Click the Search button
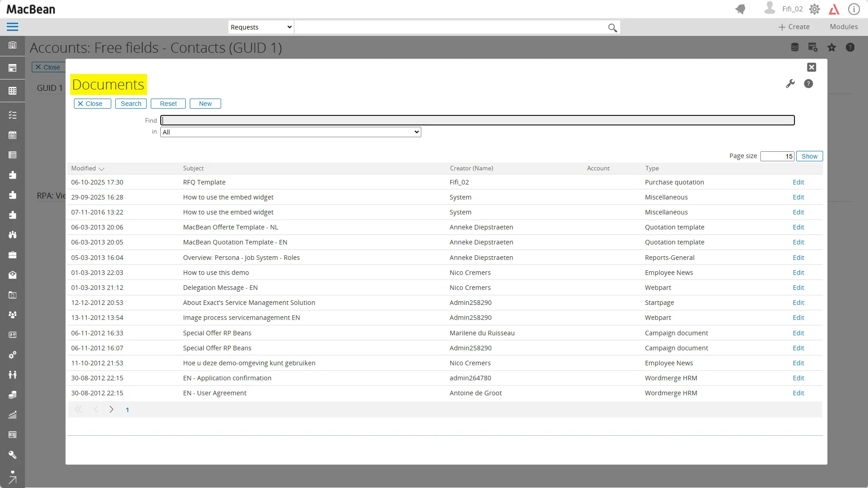 tap(131, 104)
